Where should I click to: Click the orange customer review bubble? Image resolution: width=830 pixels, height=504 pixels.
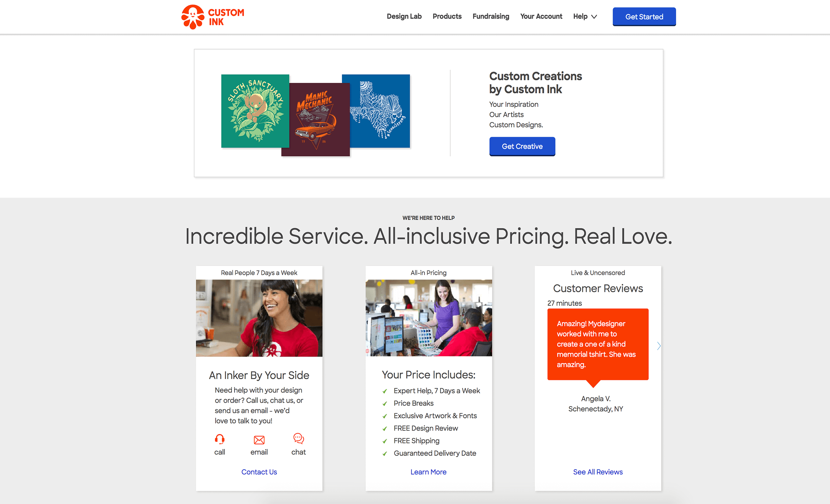pyautogui.click(x=598, y=344)
